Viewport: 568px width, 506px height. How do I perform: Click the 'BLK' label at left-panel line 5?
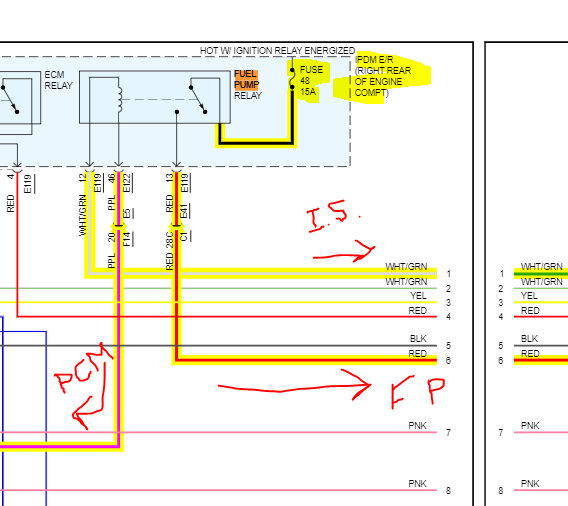coord(418,339)
